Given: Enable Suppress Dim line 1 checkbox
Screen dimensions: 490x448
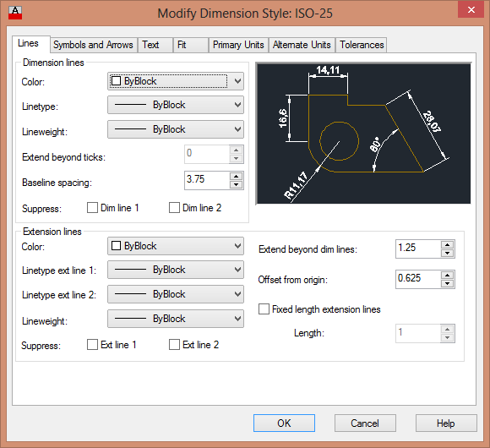Looking at the screenshot, I should pos(92,208).
